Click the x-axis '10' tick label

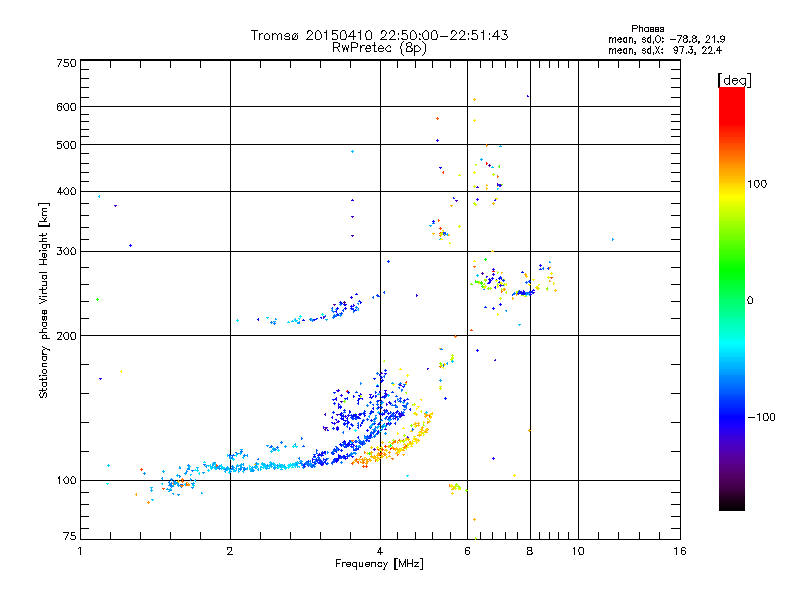click(578, 551)
